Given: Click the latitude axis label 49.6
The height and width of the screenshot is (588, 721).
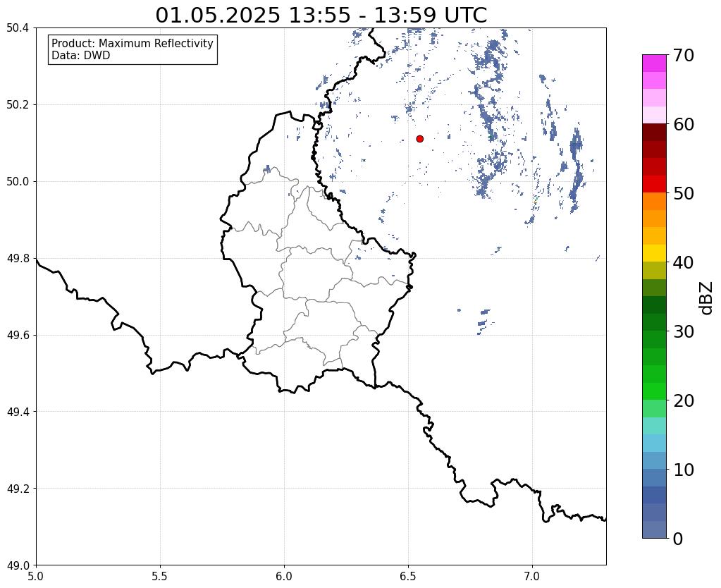Looking at the screenshot, I should 18,335.
